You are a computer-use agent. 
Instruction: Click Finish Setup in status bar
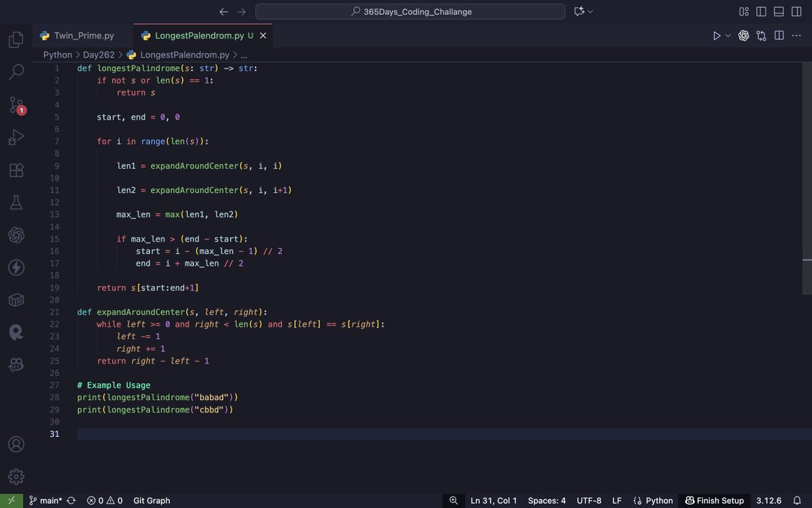tap(715, 501)
